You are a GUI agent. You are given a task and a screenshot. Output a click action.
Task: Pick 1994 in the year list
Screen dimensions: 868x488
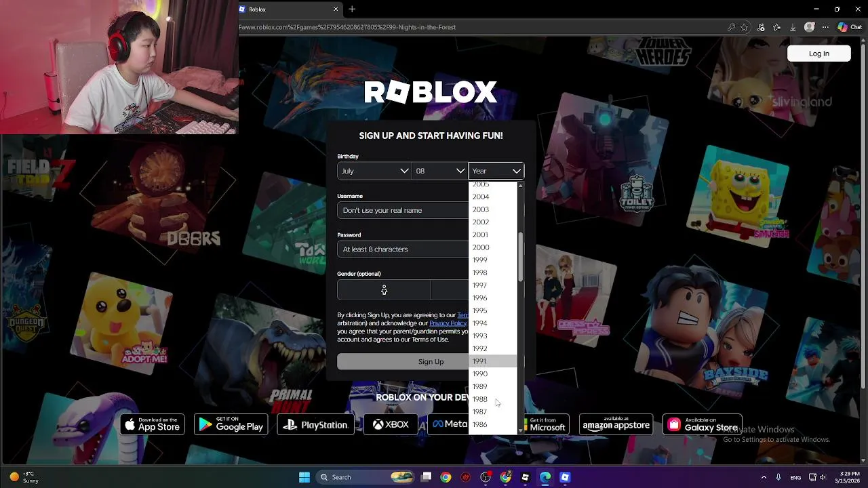[x=493, y=323]
